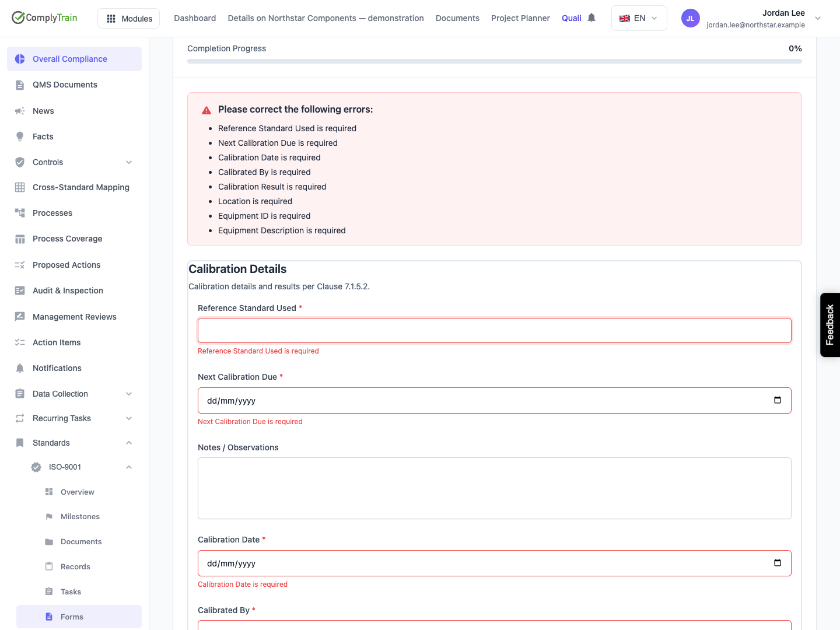The width and height of the screenshot is (840, 630).
Task: Click the QMS Documents file icon
Action: [x=20, y=85]
